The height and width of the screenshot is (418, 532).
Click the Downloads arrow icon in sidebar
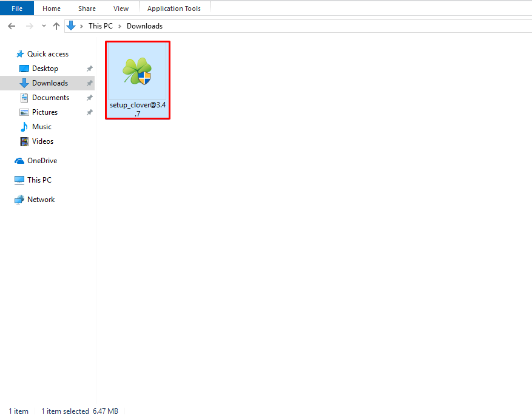(24, 83)
